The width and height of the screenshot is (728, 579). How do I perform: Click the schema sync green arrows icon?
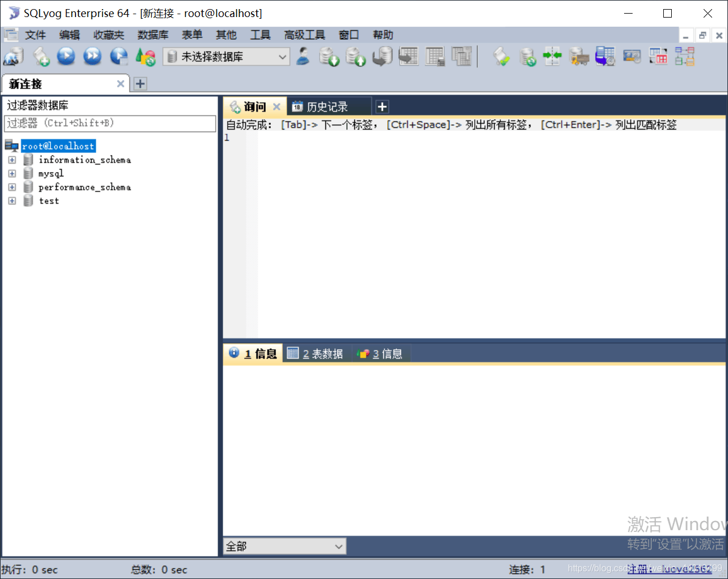552,56
